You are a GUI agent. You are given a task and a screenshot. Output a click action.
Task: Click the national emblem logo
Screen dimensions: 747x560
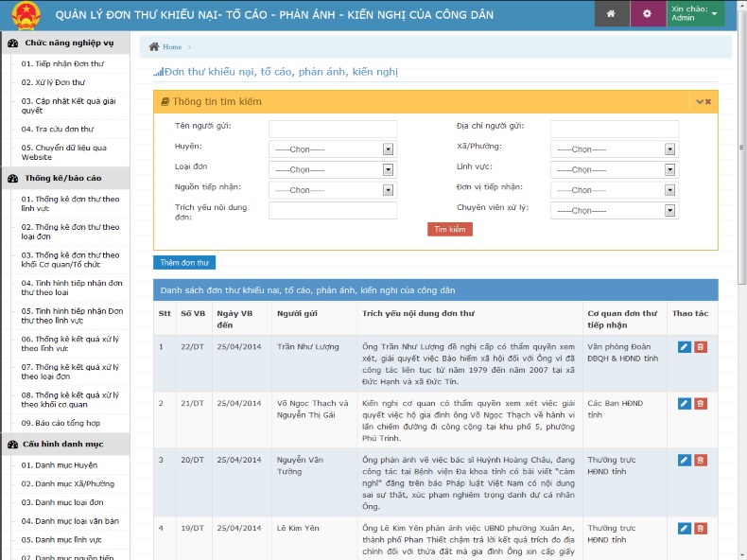21,14
